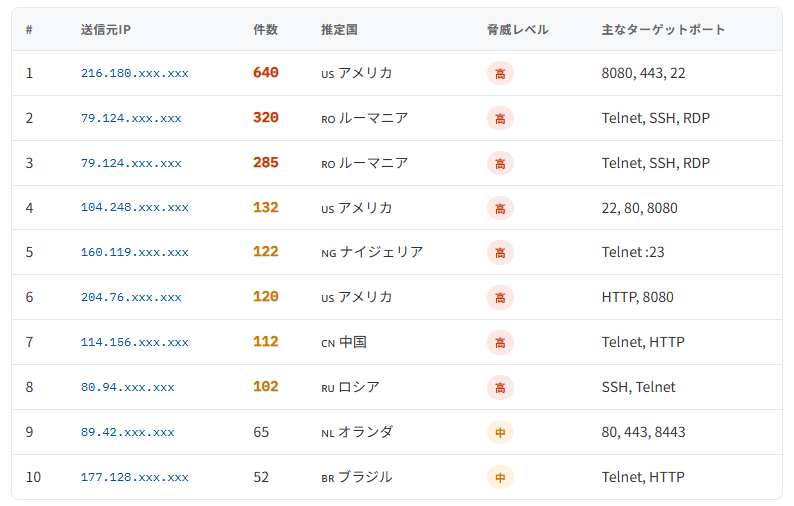Click the 高 badge in the ロシア row
Screen dimensions: 794x506
[500, 387]
